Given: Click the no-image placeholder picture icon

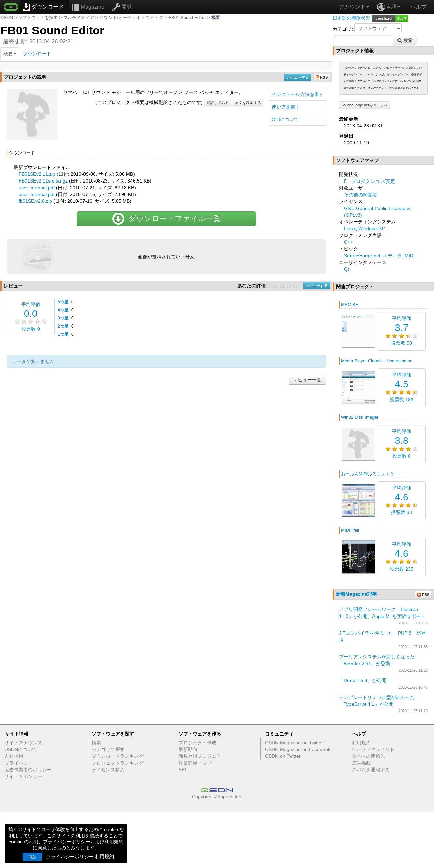Looking at the screenshot, I should (x=38, y=257).
